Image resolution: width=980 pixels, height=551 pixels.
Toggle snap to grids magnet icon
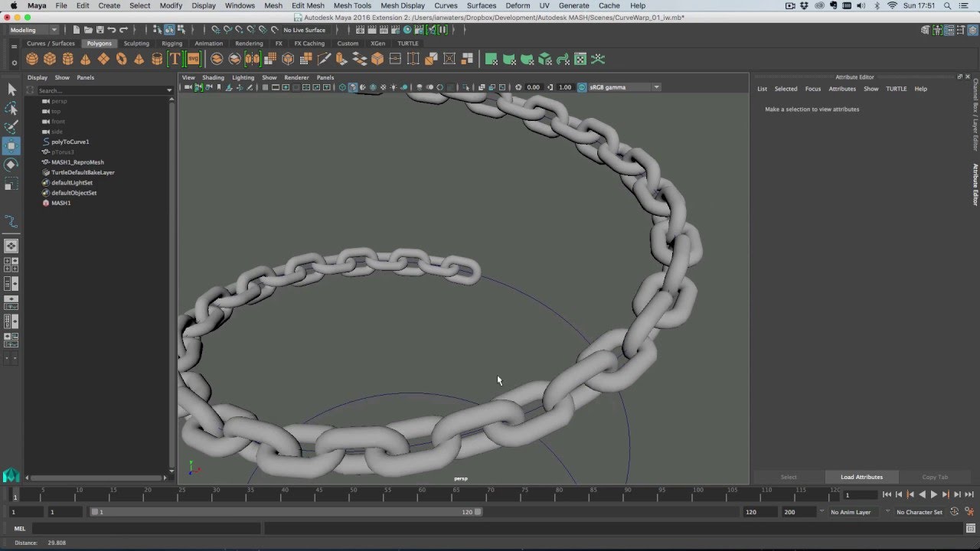(x=216, y=30)
